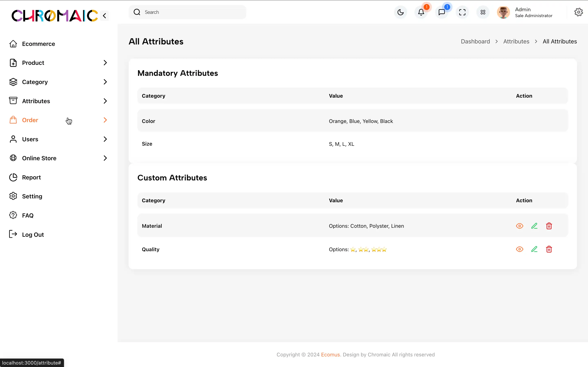The image size is (588, 367).
Task: Expand the Online Store submenu
Action: 105,158
